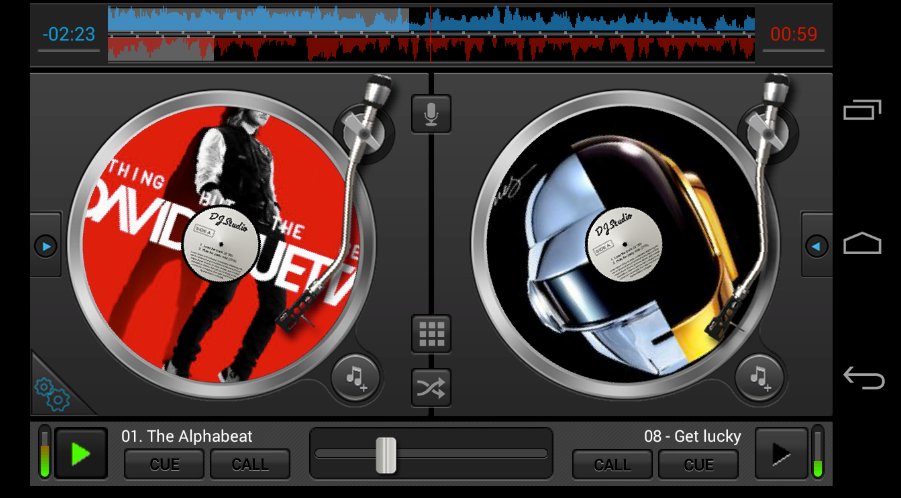Click the '01. The Alphabeat' track title
Viewport: 901px width, 498px height.
[x=187, y=437]
